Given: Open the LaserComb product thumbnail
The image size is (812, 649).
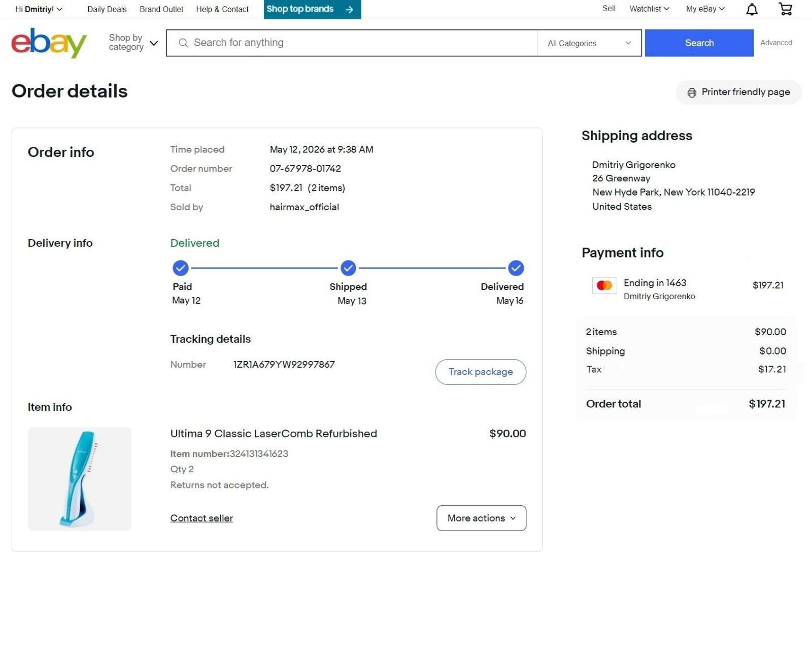Looking at the screenshot, I should tap(80, 479).
